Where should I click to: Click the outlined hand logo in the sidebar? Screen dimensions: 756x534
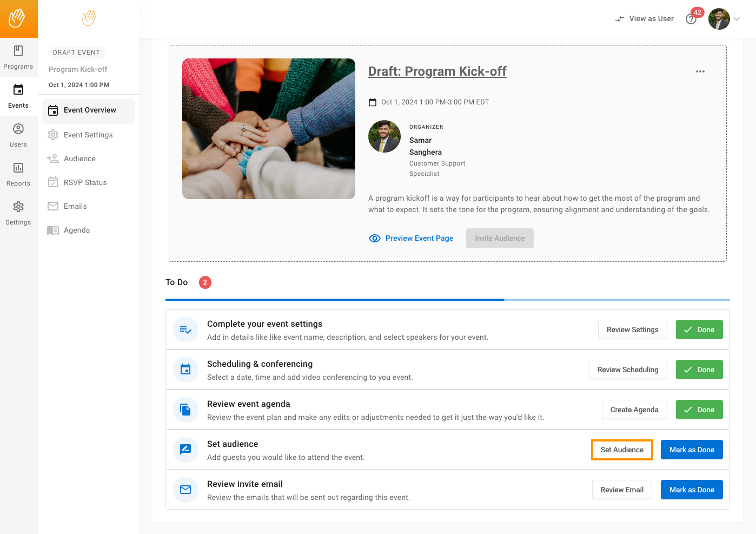pos(89,18)
